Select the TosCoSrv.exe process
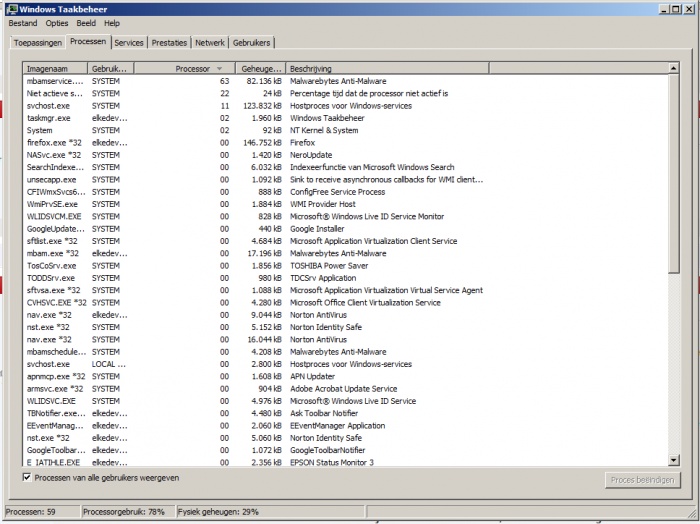700x524 pixels. pyautogui.click(x=346, y=266)
